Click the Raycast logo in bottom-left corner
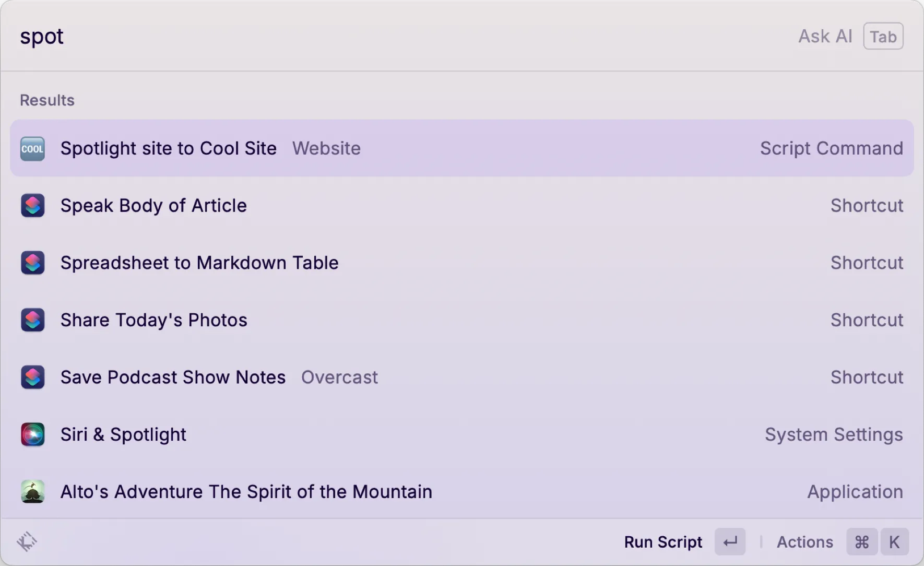 (x=28, y=541)
